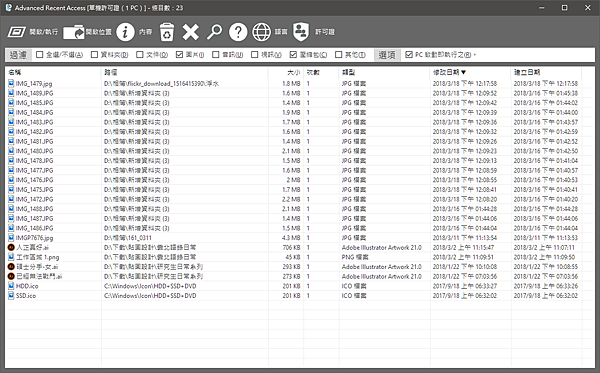600x373 pixels.
Task: Click the PNG type cell
Action: pyautogui.click(x=354, y=257)
